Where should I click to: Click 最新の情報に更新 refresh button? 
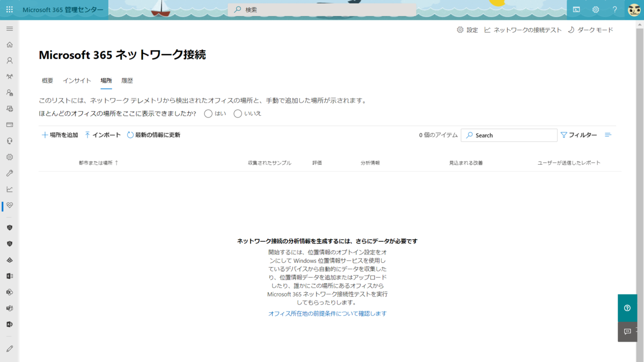coord(153,135)
